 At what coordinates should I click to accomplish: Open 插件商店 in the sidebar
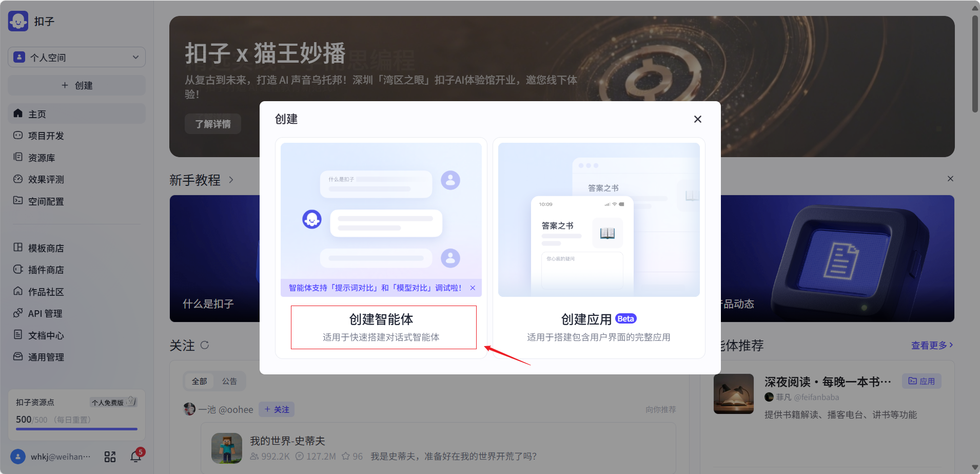[46, 270]
